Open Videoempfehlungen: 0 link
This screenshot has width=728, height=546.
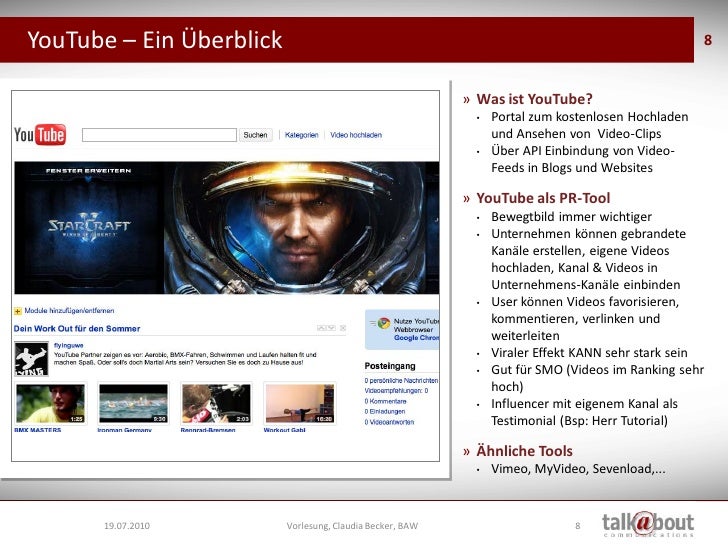pyautogui.click(x=396, y=391)
